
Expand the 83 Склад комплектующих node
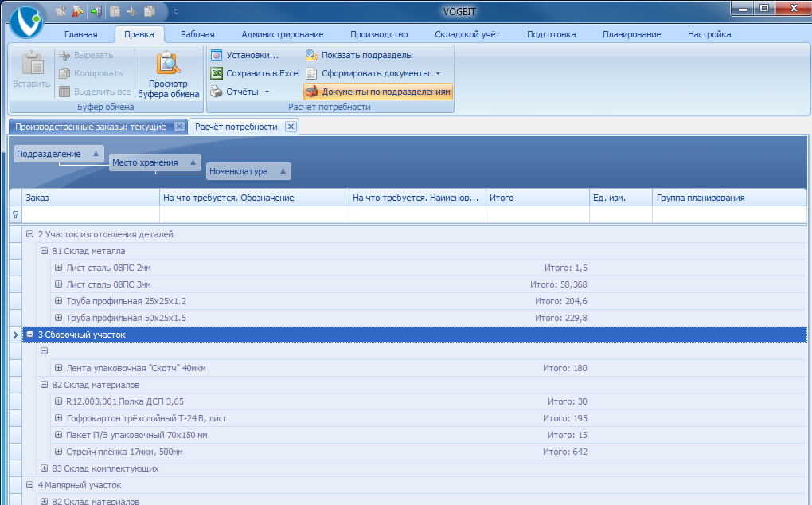pyautogui.click(x=44, y=468)
